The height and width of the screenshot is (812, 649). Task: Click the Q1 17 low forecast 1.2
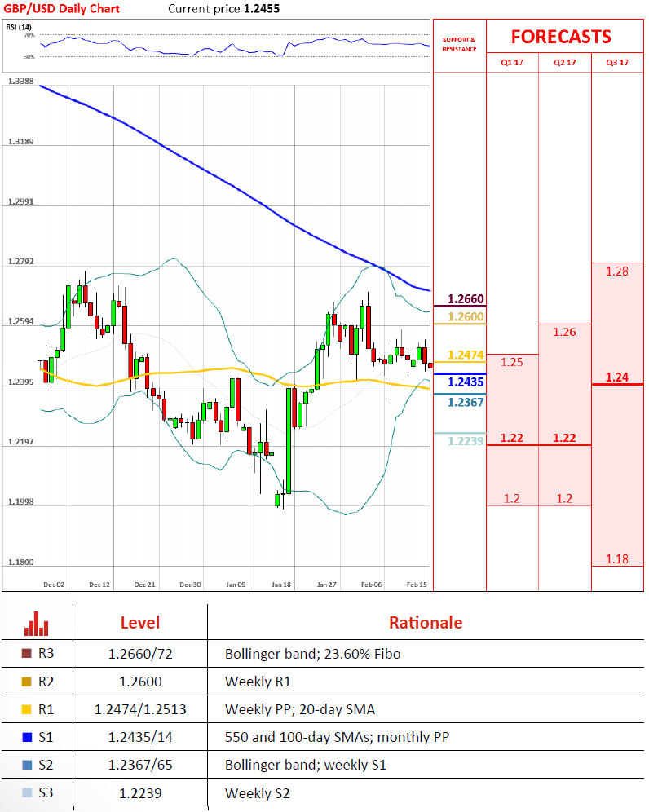(512, 499)
